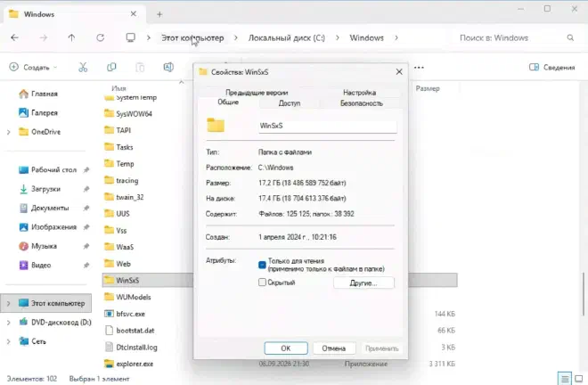Click the WinSxS folder name field
Viewport: 588px width, 385px height.
tap(328, 126)
